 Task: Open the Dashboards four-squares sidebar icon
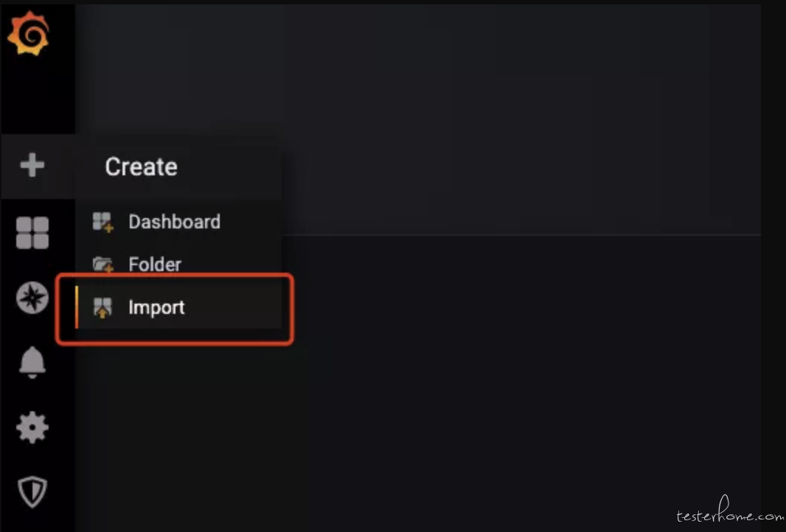(32, 233)
